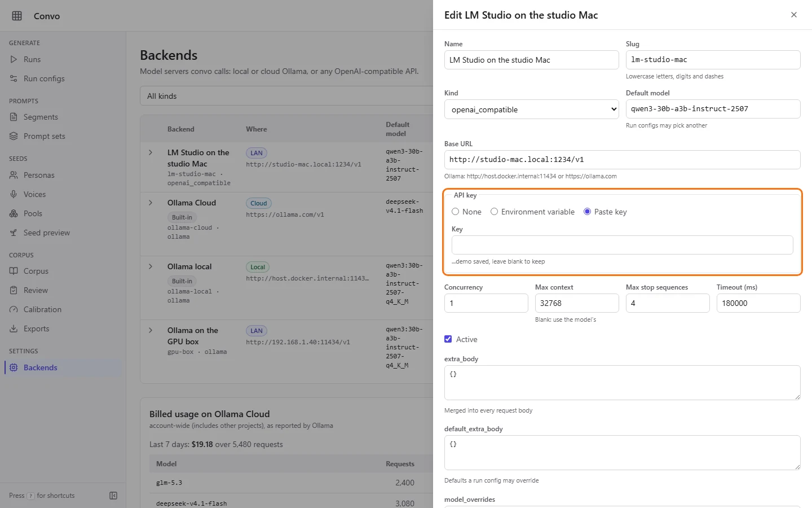
Task: Click the Name input field
Action: (532, 60)
